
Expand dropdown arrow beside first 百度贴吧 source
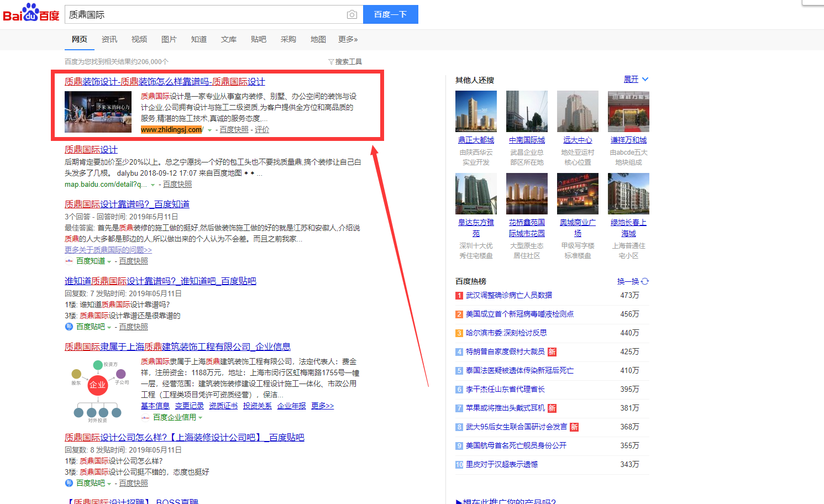[x=109, y=327]
